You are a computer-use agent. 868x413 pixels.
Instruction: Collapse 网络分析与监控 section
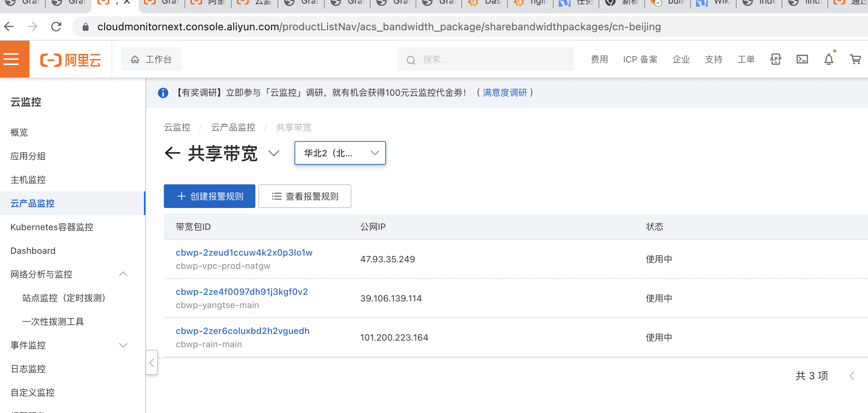point(123,274)
